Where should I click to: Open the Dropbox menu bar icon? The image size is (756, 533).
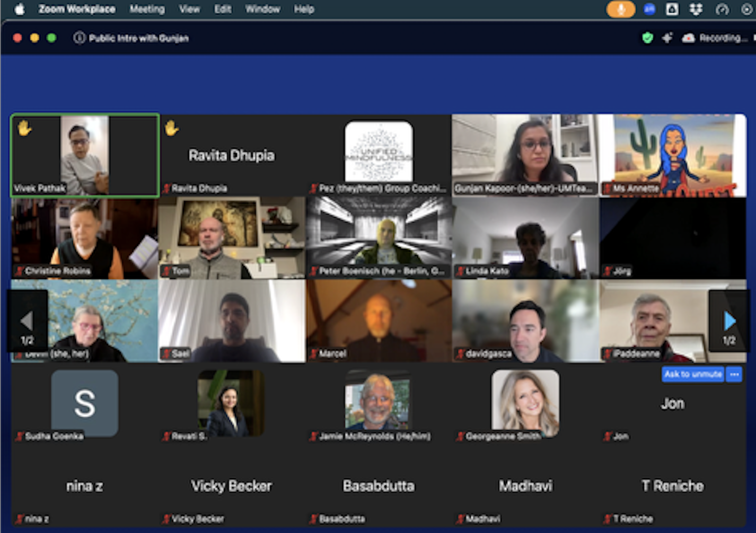[x=696, y=9]
